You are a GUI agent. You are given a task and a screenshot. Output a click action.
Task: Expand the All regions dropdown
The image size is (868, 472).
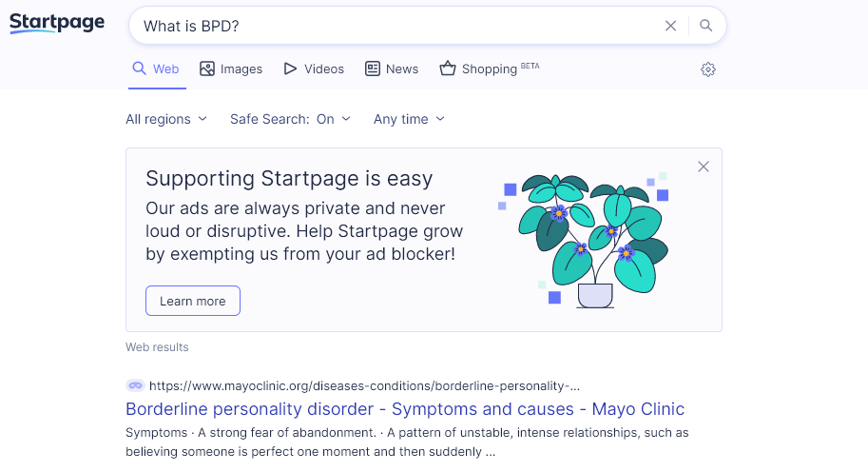(x=166, y=119)
